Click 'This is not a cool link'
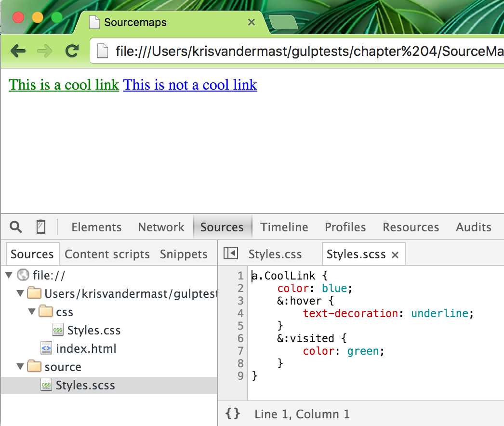 189,85
